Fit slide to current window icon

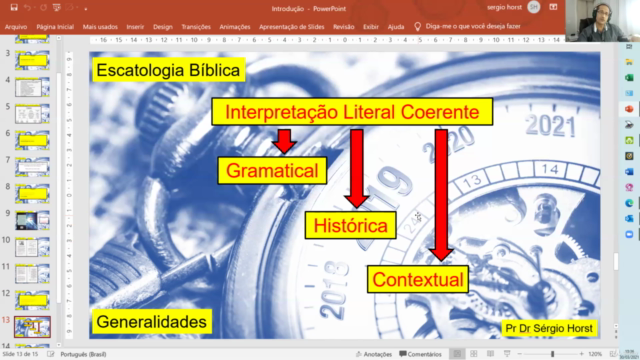(x=612, y=354)
